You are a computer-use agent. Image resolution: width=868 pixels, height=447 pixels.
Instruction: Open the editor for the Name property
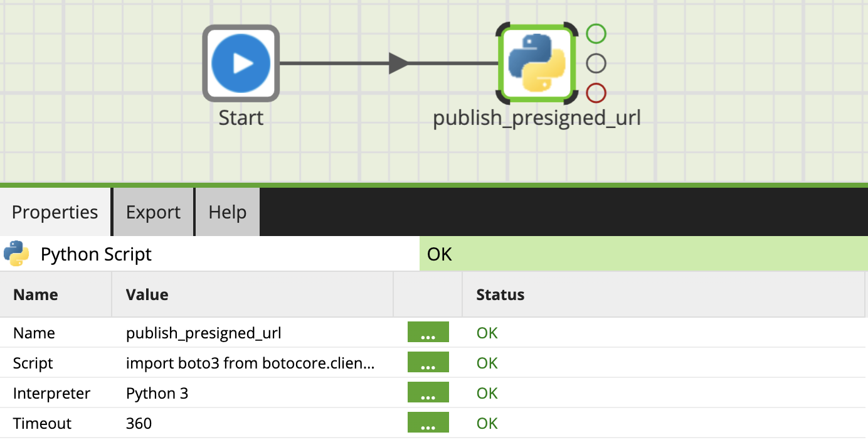(428, 333)
